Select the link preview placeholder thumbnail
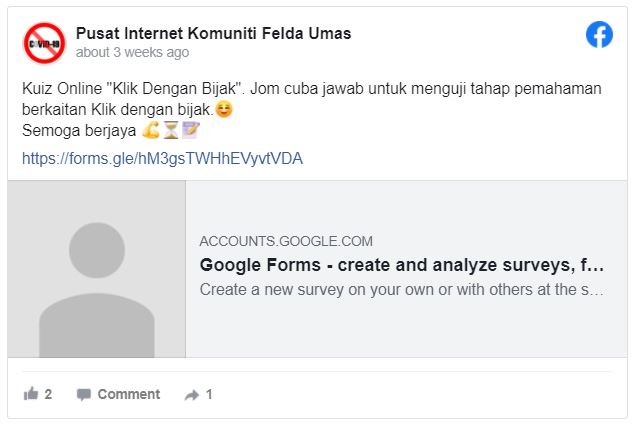This screenshot has height=425, width=636. [x=97, y=269]
